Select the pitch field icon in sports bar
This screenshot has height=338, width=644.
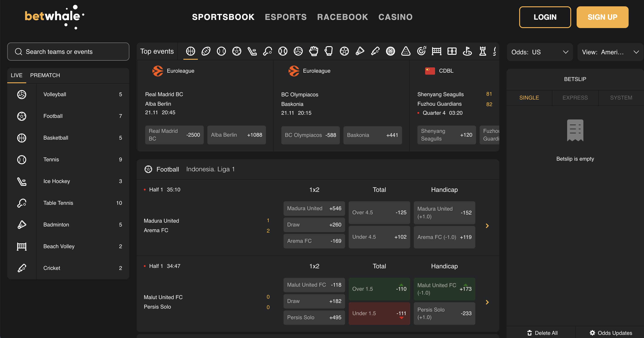pos(452,51)
